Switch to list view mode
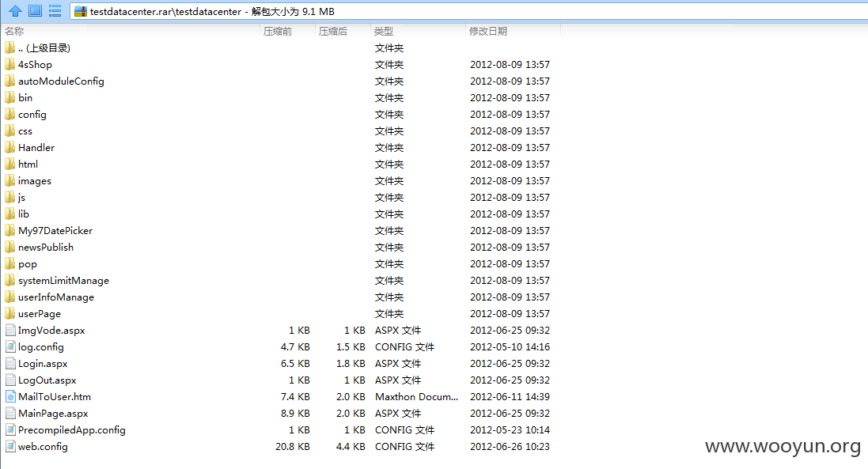The height and width of the screenshot is (469, 868). (55, 10)
